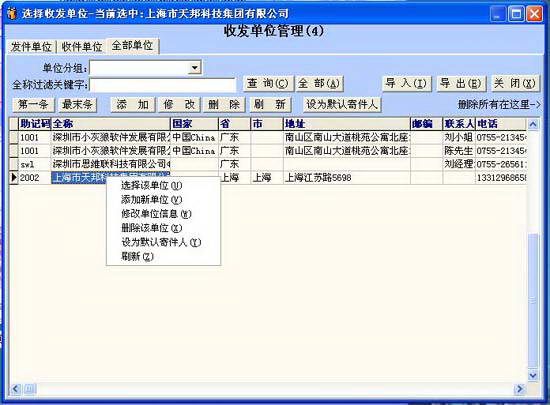Screen dimensions: 550x405
Task: Click the 修改 button
Action: pyautogui.click(x=179, y=104)
